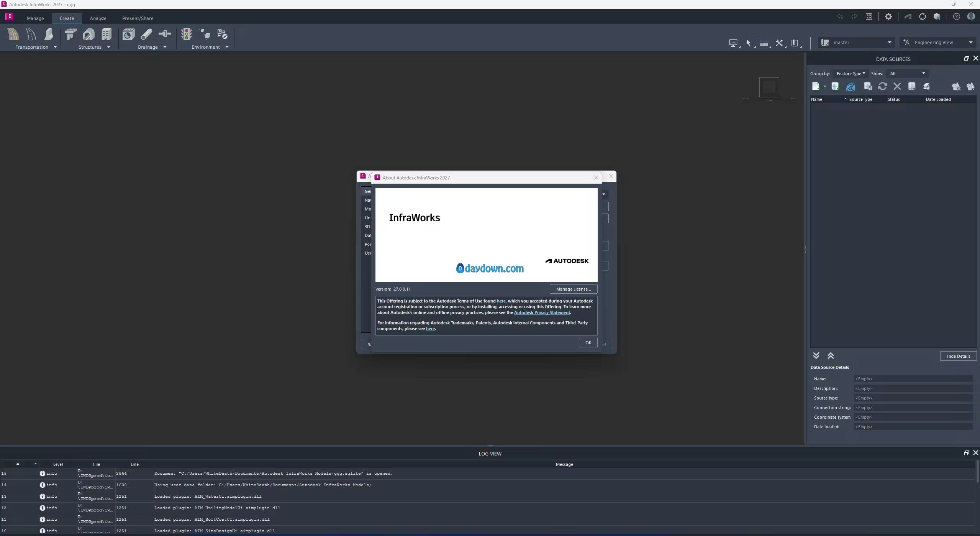Expand the Transportation group dropdown arrow
The height and width of the screenshot is (536, 980).
point(55,47)
